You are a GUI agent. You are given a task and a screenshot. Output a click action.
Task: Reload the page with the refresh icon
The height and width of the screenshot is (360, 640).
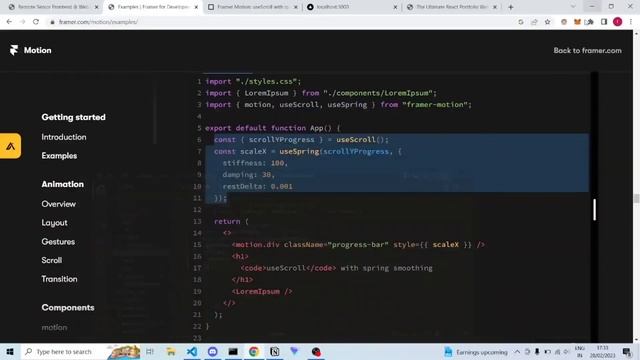(x=36, y=22)
